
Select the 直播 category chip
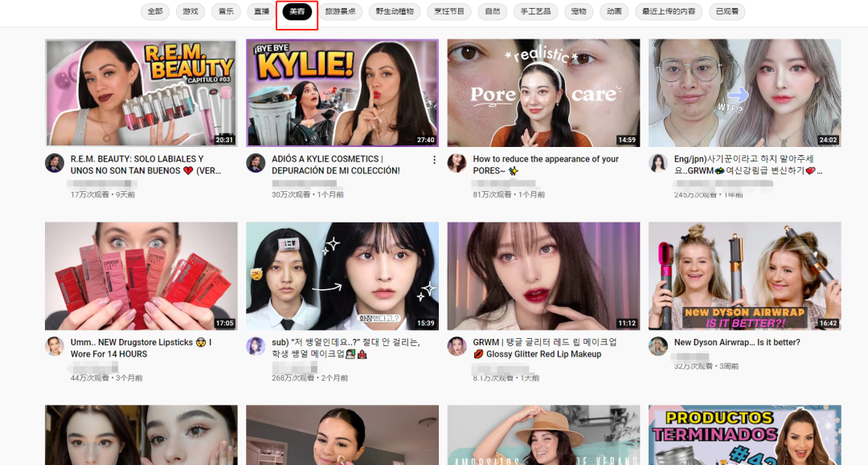[261, 11]
